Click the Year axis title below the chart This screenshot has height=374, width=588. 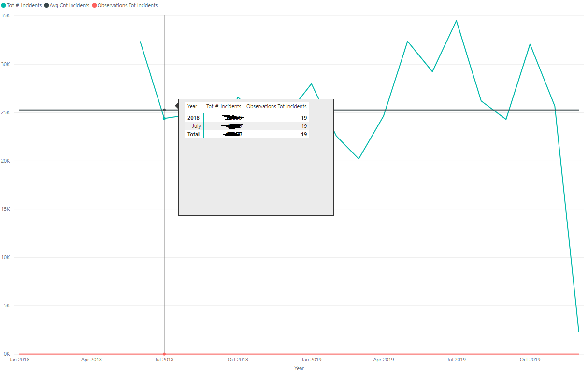click(299, 368)
